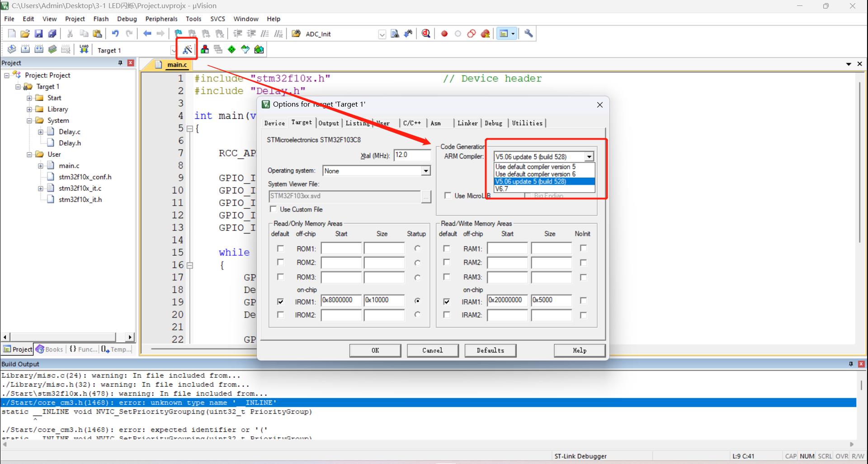This screenshot has width=868, height=464.
Task: Rebuild all target files icon
Action: coord(39,49)
